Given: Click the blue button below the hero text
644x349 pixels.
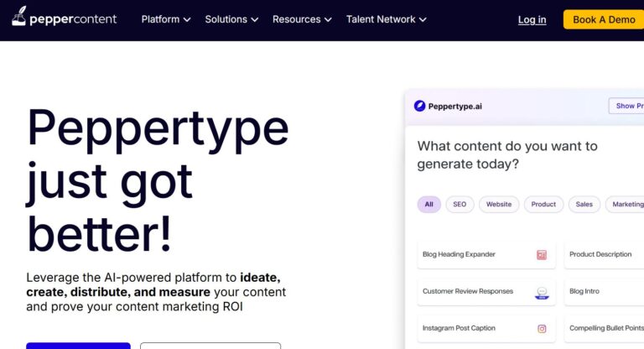Looking at the screenshot, I should 79,346.
